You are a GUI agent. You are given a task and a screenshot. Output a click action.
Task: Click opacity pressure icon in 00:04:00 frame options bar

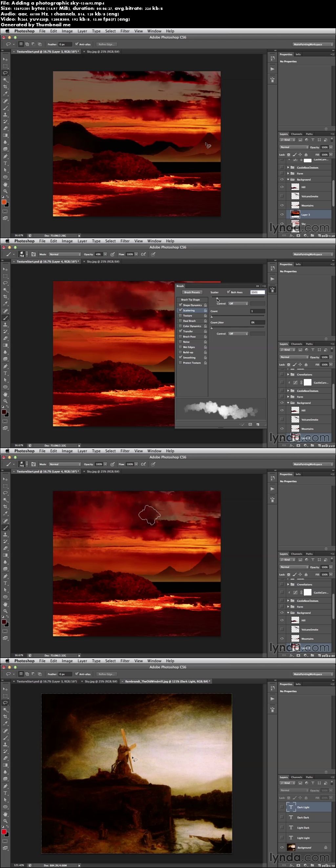[x=113, y=464]
